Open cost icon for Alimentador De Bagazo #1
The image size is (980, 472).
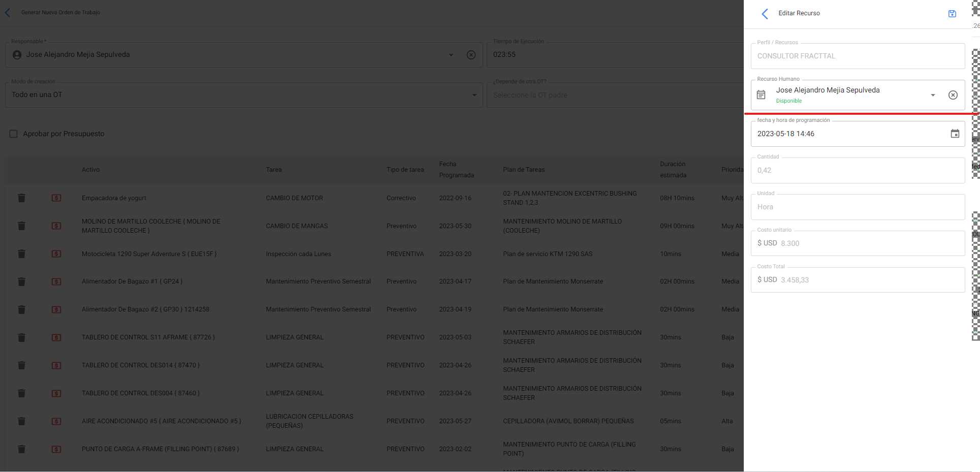56,281
